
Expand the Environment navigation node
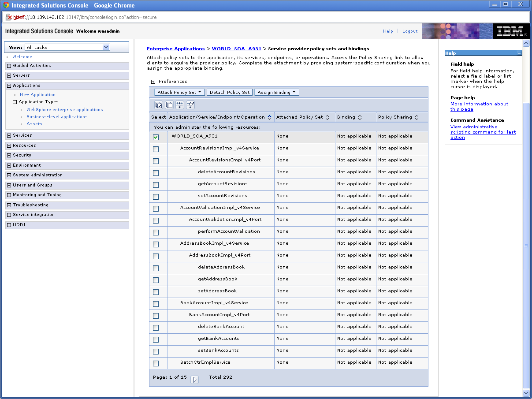coord(9,165)
